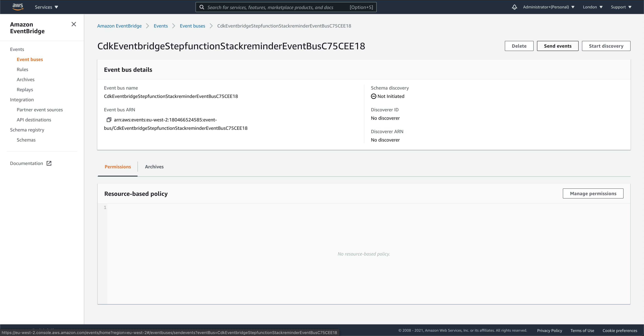The height and width of the screenshot is (336, 644).
Task: Click the 'No resource-based policy.' placeholder text
Action: click(364, 254)
